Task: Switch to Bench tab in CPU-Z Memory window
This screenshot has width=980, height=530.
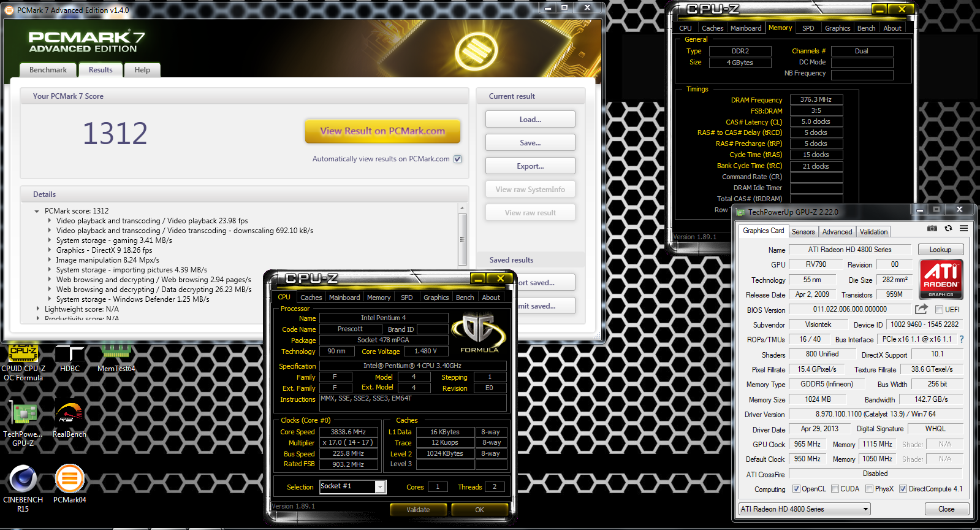Action: click(x=866, y=28)
